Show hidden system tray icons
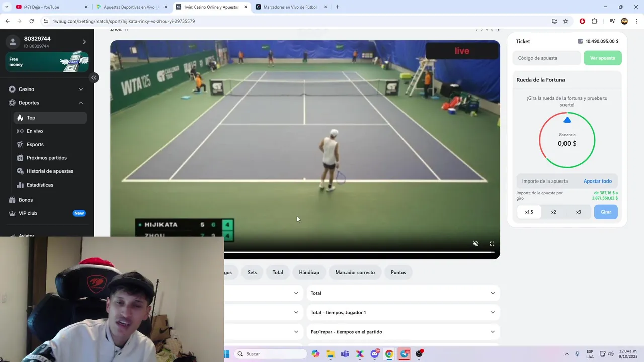 coord(567,354)
